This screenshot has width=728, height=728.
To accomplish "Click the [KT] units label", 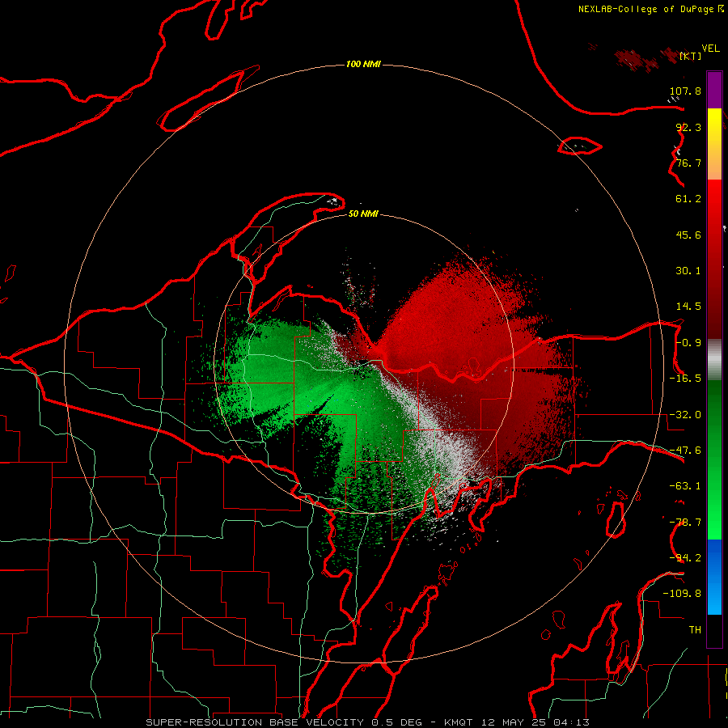I will point(691,56).
